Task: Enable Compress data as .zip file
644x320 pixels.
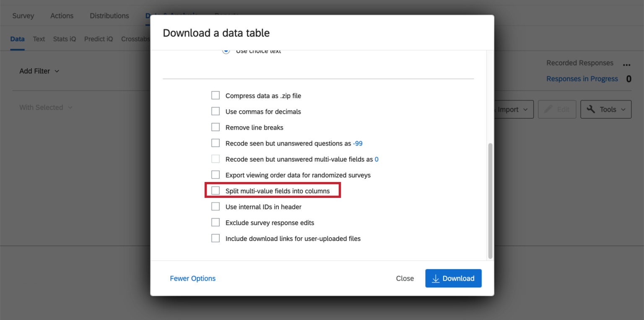Action: click(x=216, y=95)
